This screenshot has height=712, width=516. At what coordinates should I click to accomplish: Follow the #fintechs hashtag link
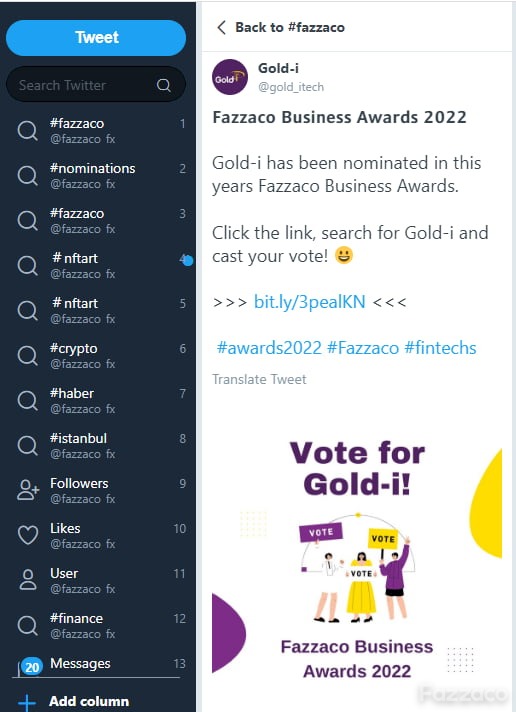[x=440, y=348]
